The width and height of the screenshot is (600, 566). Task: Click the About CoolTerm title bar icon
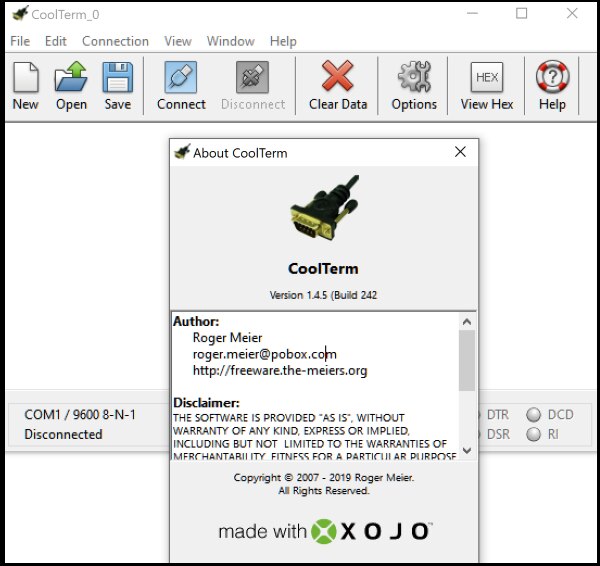(x=182, y=152)
